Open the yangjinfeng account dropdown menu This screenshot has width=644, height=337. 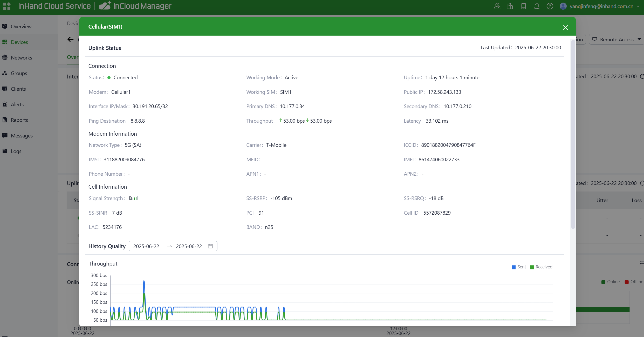click(601, 6)
